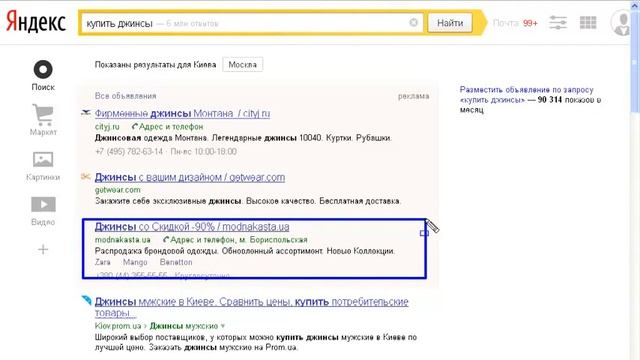640x360 pixels.
Task: Click text 'Показаны результаты для Киева'
Action: pyautogui.click(x=156, y=64)
